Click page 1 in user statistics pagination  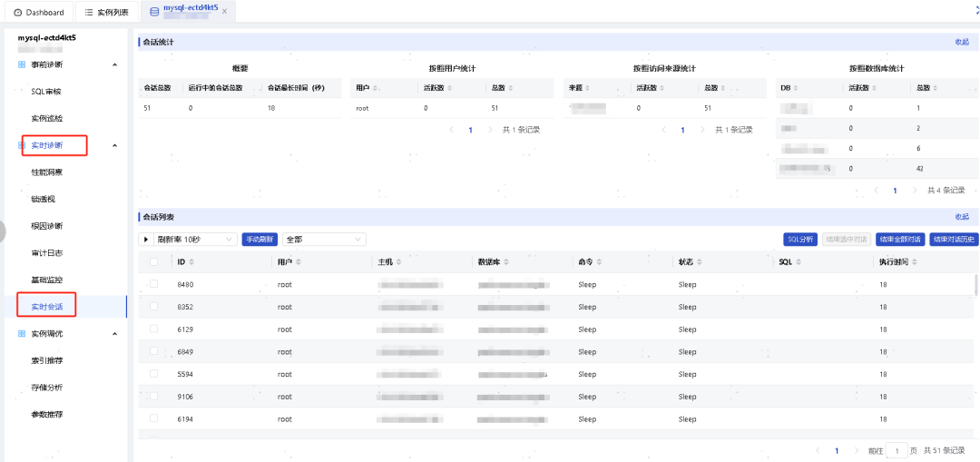(471, 131)
